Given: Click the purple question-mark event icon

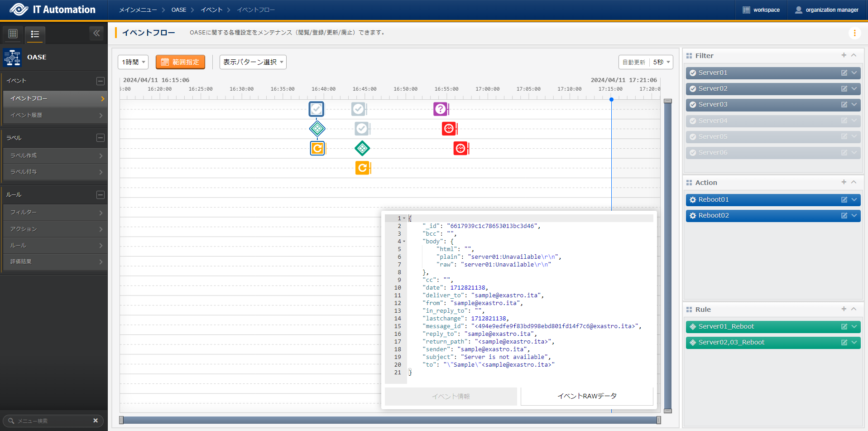Looking at the screenshot, I should [440, 109].
